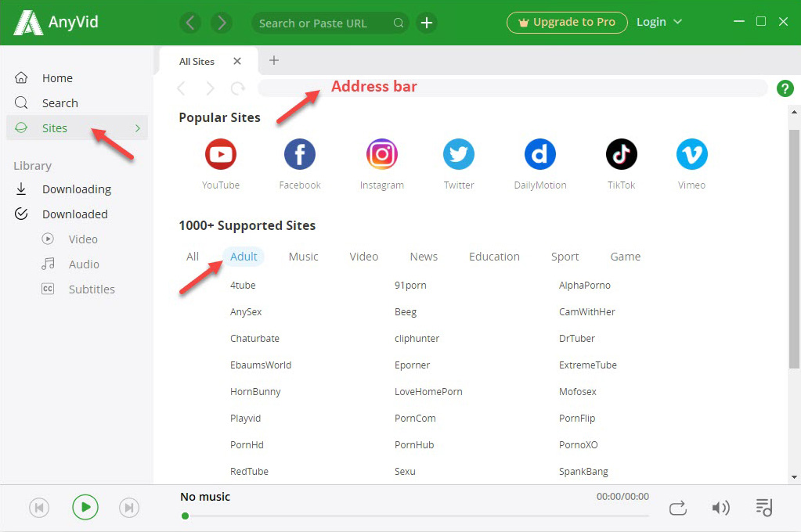View the Downloading list
Image resolution: width=801 pixels, height=532 pixels.
click(x=77, y=189)
